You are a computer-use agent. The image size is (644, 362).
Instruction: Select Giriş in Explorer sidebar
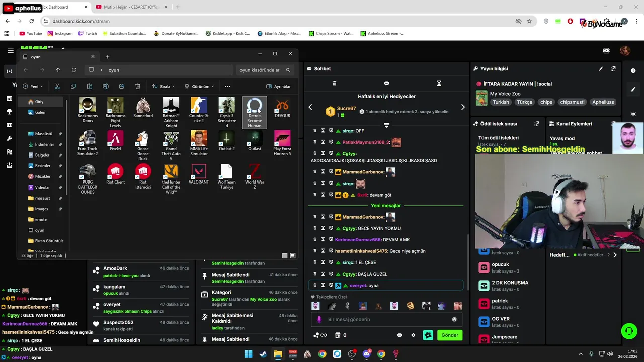tap(40, 102)
